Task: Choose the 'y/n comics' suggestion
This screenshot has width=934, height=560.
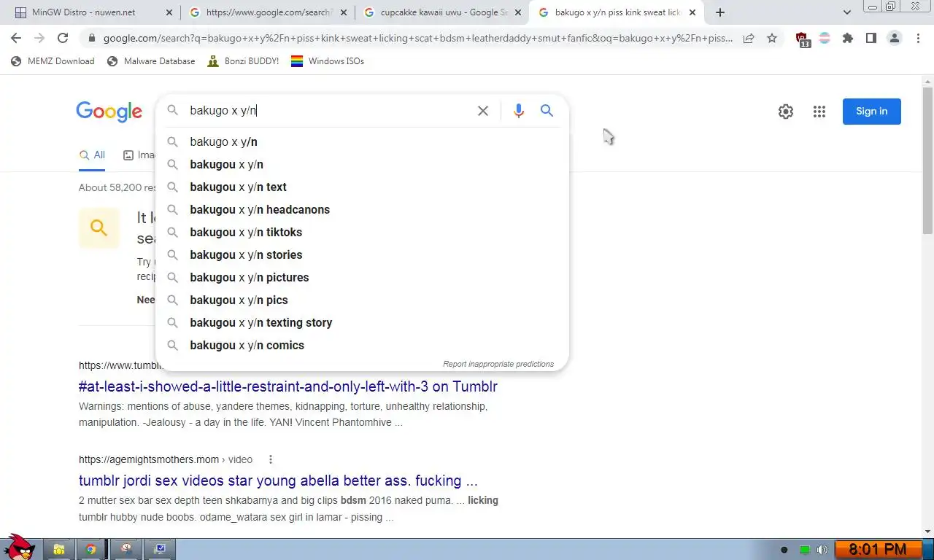Action: (x=362, y=345)
